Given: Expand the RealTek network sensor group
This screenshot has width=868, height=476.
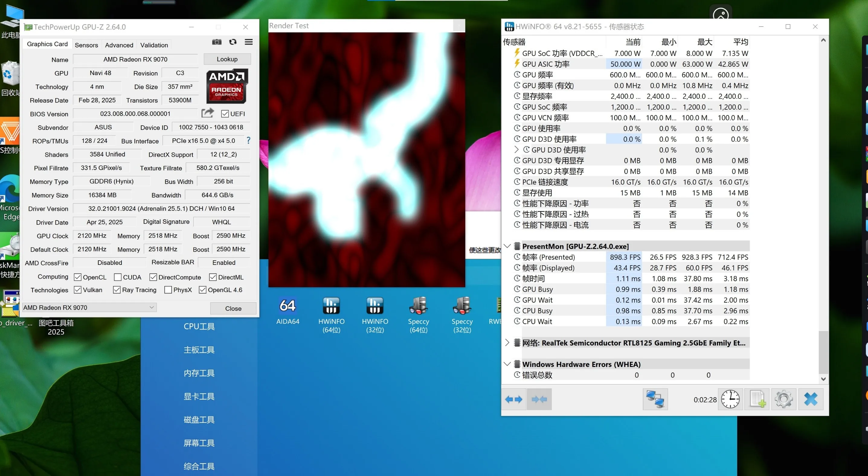Looking at the screenshot, I should pyautogui.click(x=507, y=343).
